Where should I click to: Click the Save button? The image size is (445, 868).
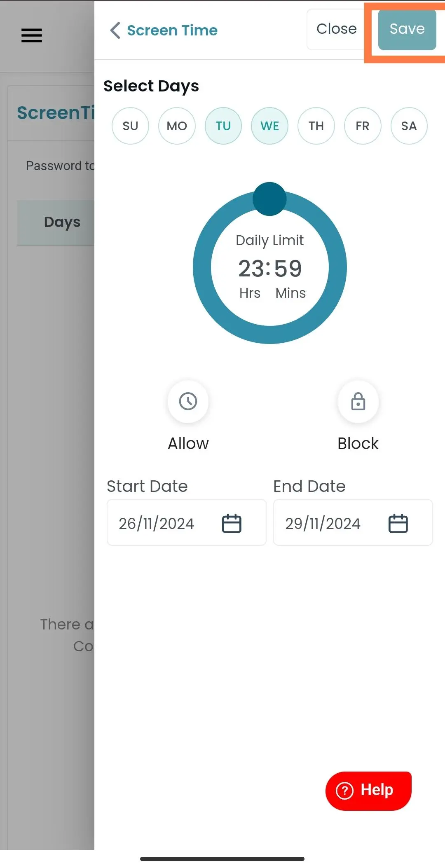point(407,29)
